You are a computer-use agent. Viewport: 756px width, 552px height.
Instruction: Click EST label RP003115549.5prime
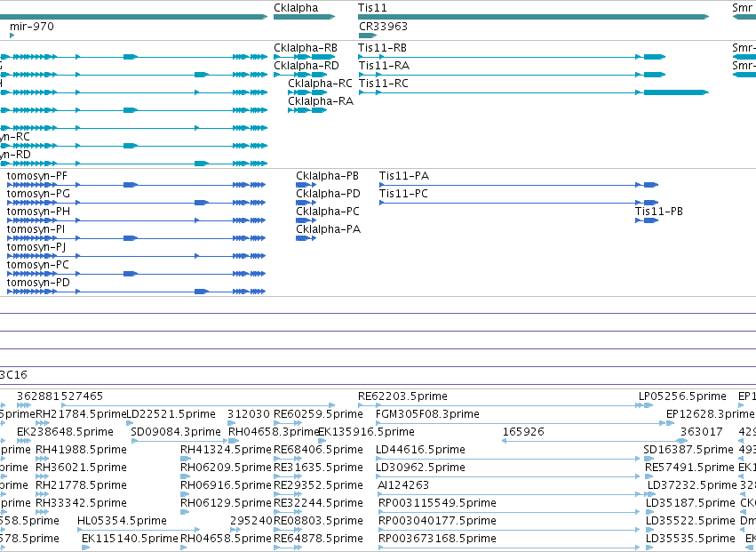[x=437, y=503]
